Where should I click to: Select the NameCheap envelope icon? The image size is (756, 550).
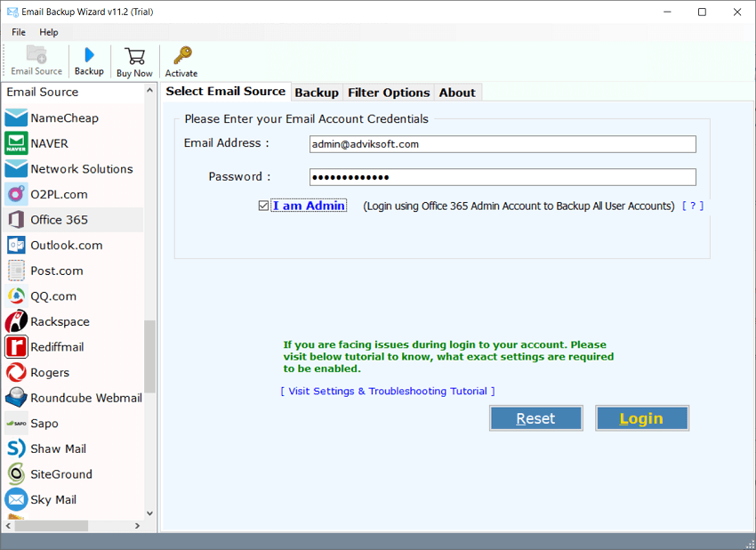tap(16, 117)
